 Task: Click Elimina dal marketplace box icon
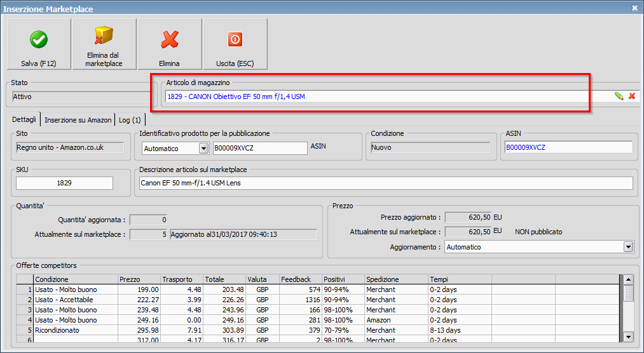point(104,36)
